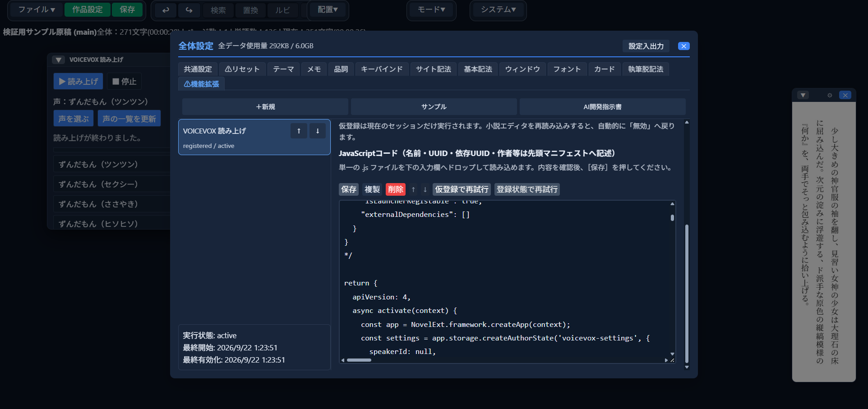The image size is (868, 409).
Task: Click 実行状態: active status text
Action: 209,335
